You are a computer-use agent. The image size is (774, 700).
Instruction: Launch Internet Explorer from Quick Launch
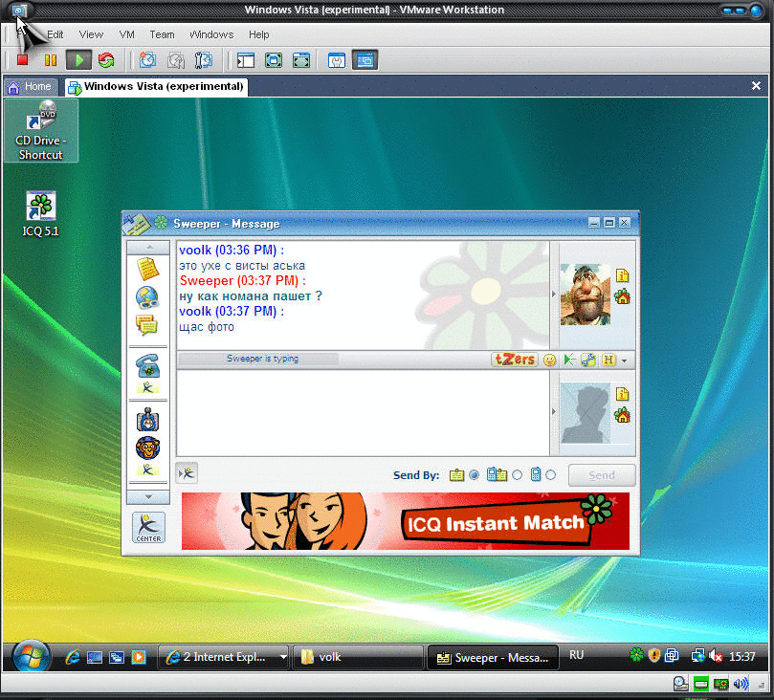[73, 657]
